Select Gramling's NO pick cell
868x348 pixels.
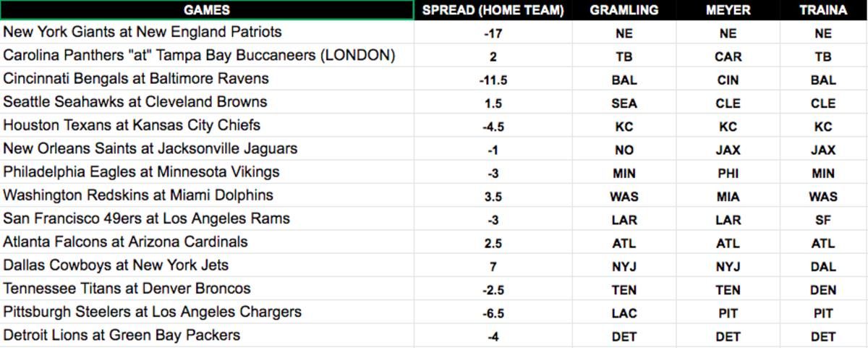pos(624,150)
